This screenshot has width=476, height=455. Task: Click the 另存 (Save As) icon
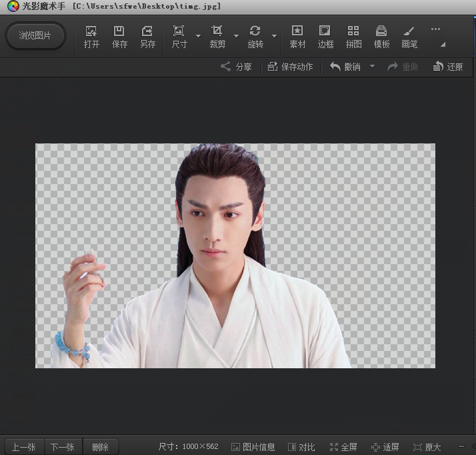pos(147,36)
